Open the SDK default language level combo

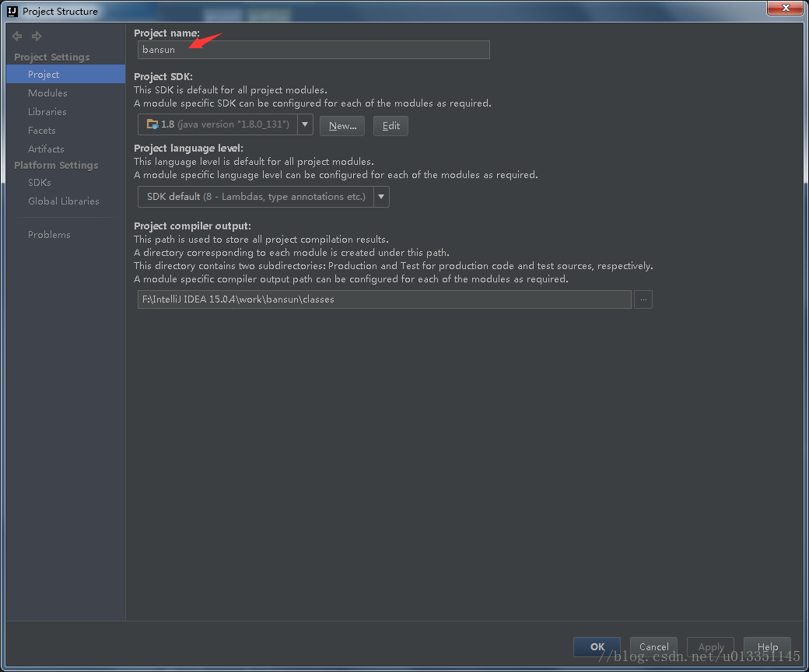point(263,197)
